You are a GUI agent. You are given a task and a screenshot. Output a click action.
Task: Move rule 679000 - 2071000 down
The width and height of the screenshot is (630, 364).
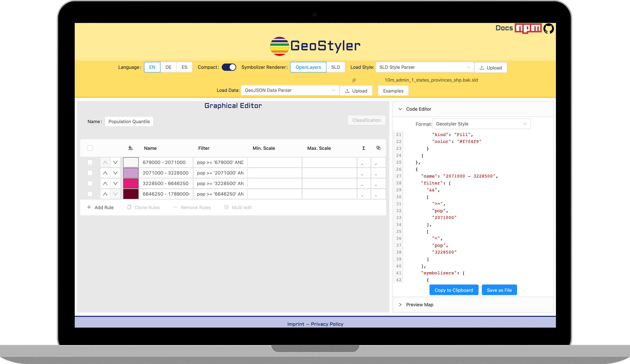coord(115,162)
